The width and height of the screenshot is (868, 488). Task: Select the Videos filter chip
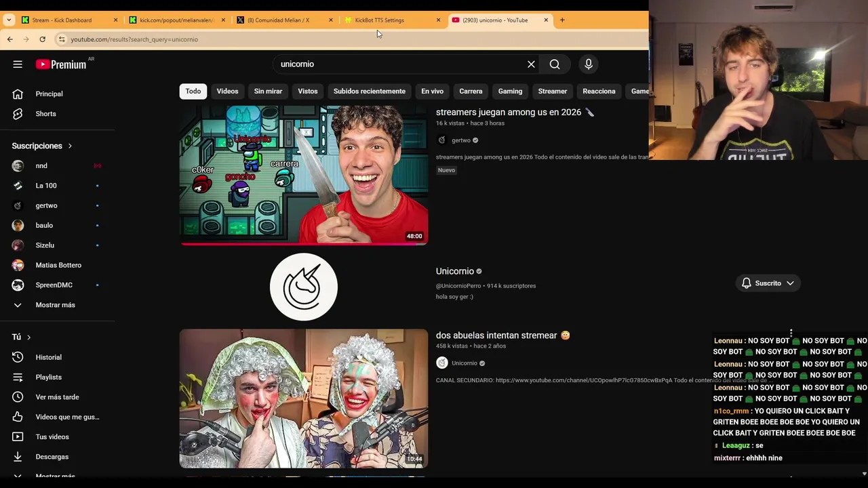(x=227, y=91)
